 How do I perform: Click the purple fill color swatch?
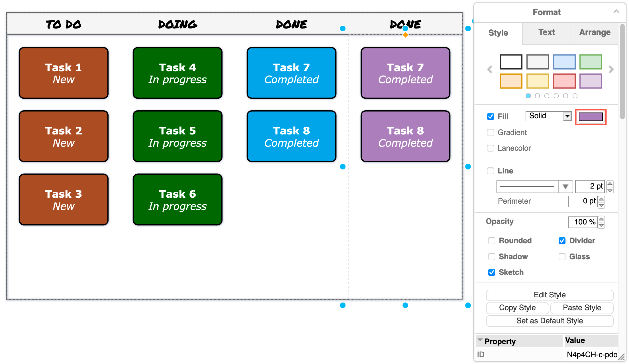click(591, 116)
